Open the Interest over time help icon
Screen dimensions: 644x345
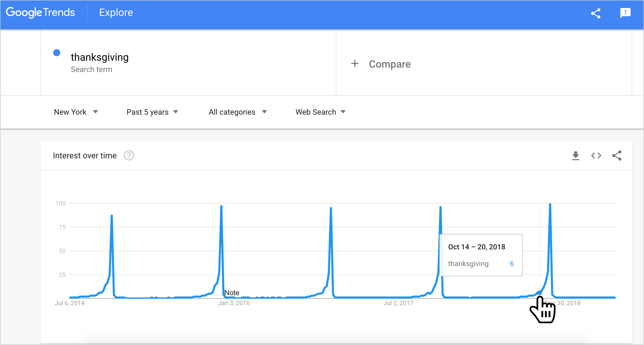point(129,156)
